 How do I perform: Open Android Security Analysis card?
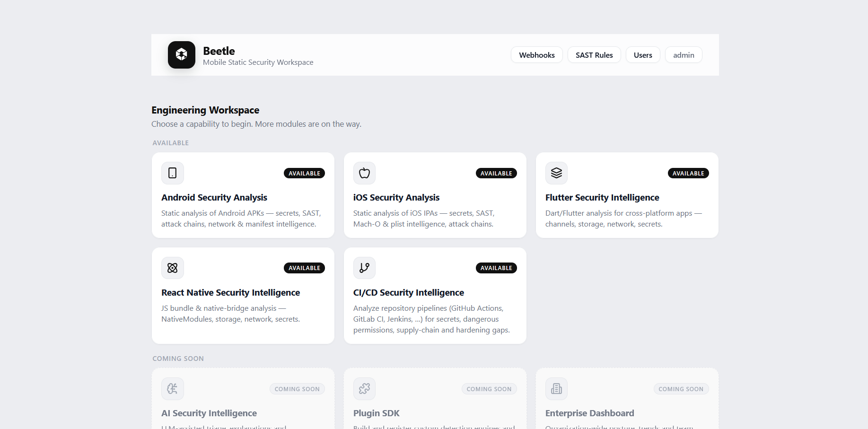pyautogui.click(x=243, y=195)
